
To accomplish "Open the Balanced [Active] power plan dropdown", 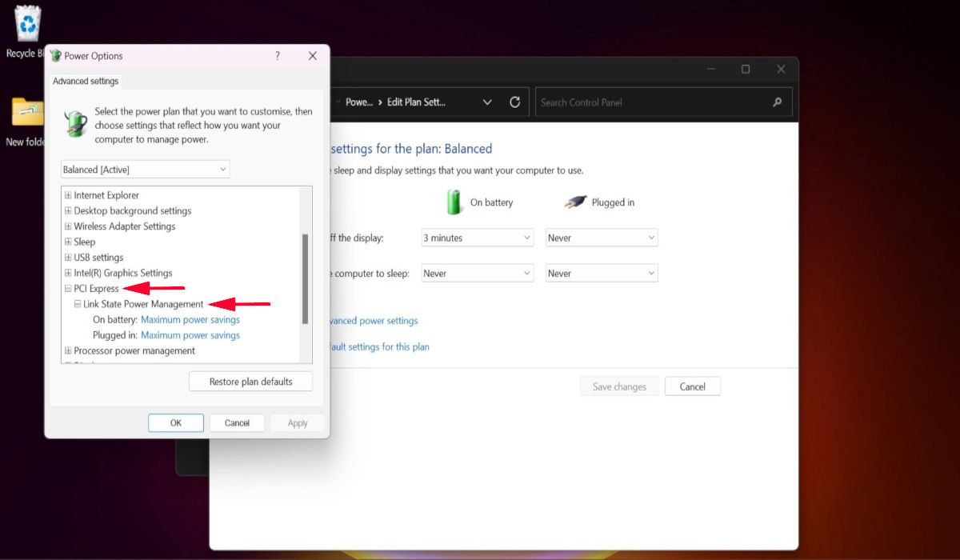I will coord(144,169).
